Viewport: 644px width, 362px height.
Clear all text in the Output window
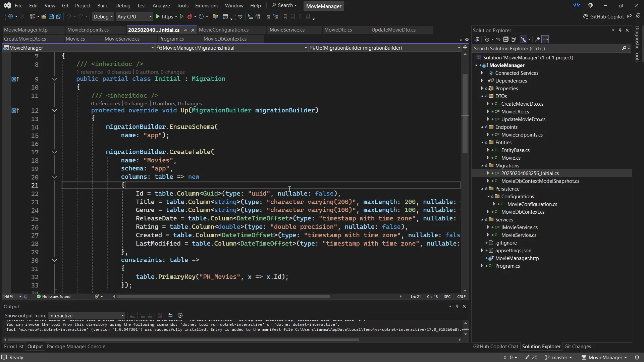(x=160, y=315)
